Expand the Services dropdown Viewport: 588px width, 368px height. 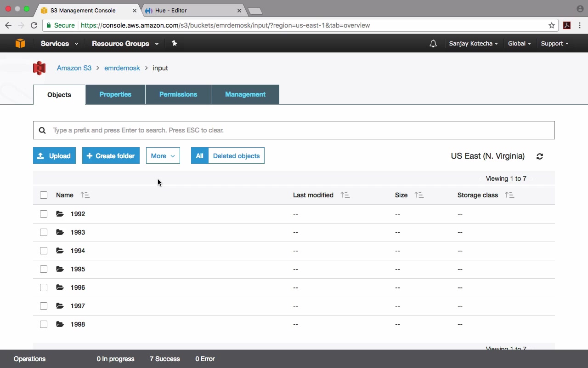59,44
